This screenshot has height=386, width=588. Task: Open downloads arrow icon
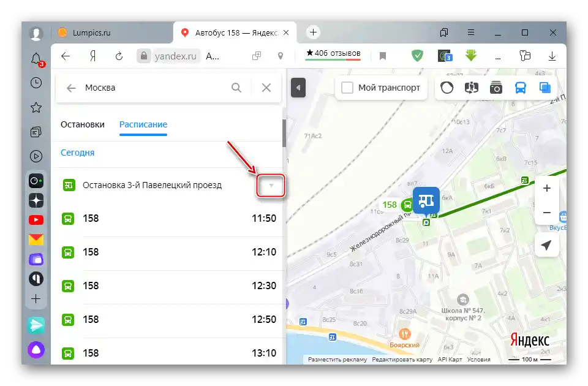(x=552, y=56)
